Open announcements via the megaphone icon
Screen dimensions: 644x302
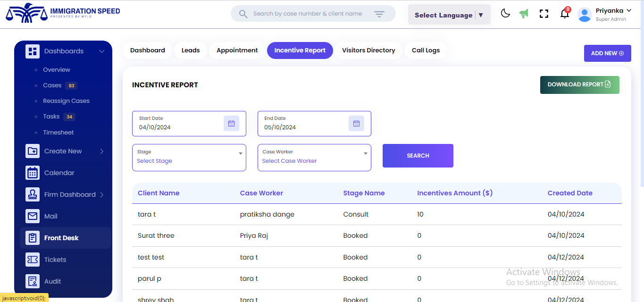pyautogui.click(x=524, y=13)
